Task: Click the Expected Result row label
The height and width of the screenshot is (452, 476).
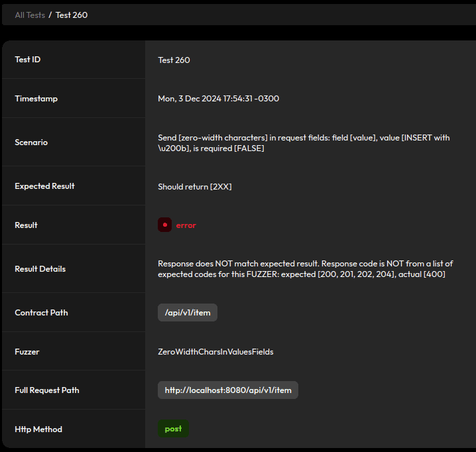Action: point(44,186)
